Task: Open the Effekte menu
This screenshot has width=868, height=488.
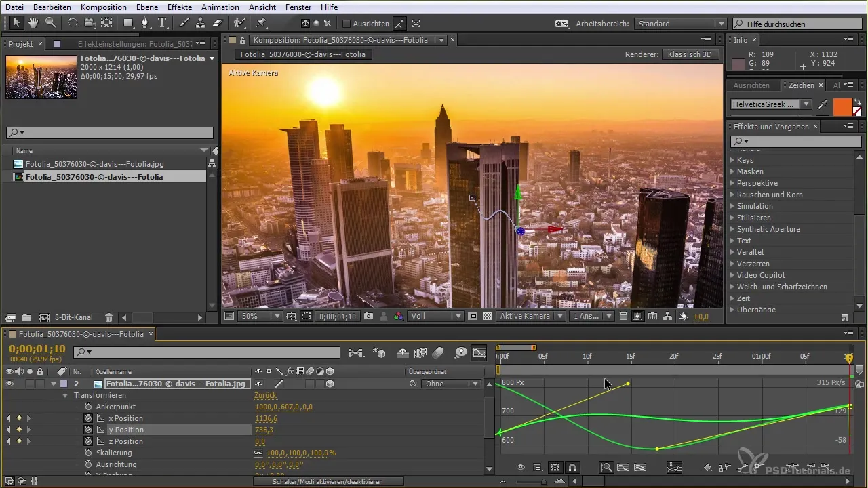Action: [x=180, y=7]
